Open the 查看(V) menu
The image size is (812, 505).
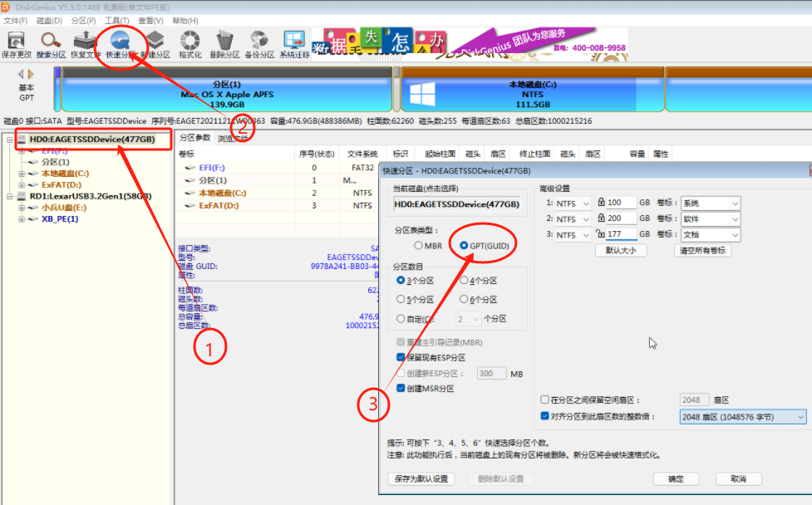tap(150, 21)
